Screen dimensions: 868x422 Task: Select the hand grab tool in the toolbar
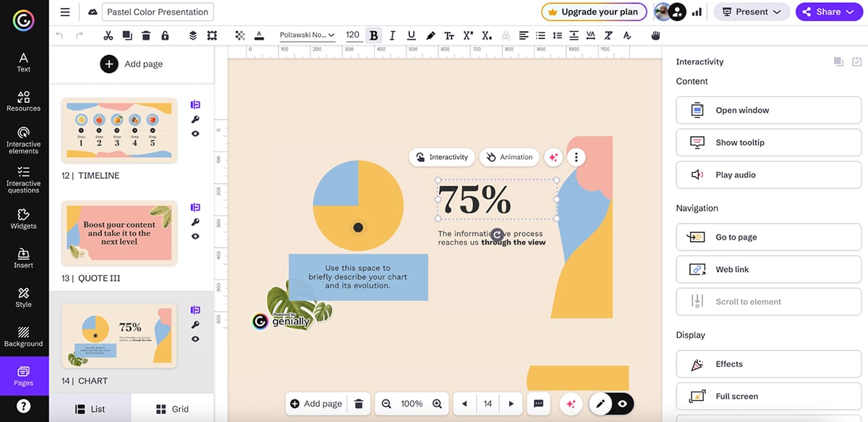(x=655, y=35)
